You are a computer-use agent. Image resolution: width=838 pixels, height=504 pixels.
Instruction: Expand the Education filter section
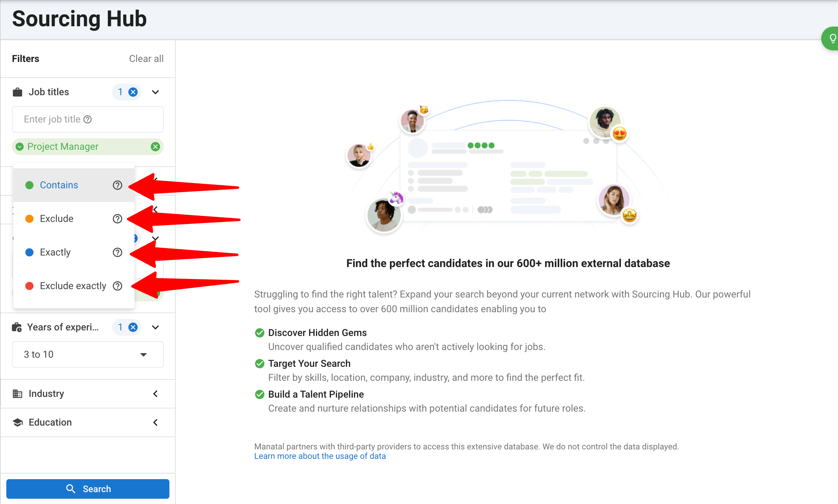155,422
